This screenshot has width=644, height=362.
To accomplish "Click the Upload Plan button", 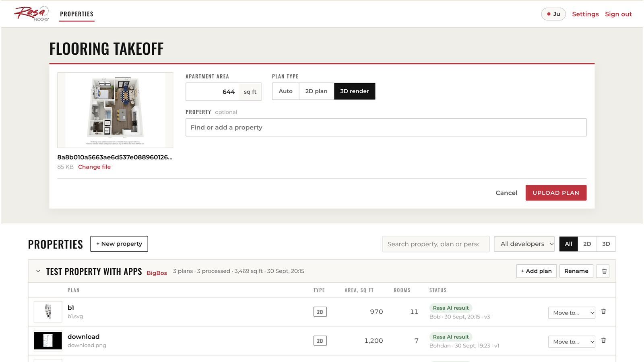I will pos(556,193).
